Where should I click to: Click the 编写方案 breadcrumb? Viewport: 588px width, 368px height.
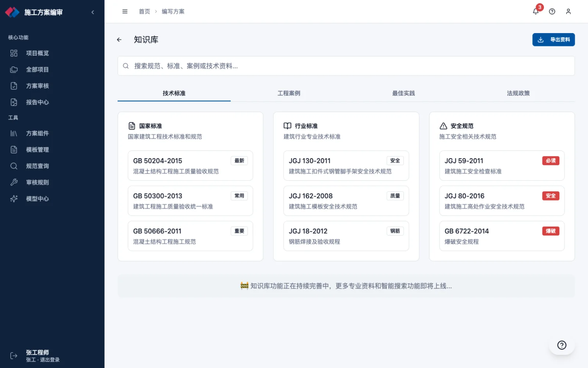173,11
